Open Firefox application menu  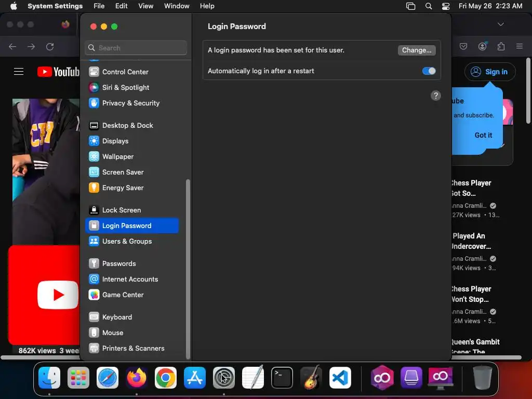(x=520, y=46)
